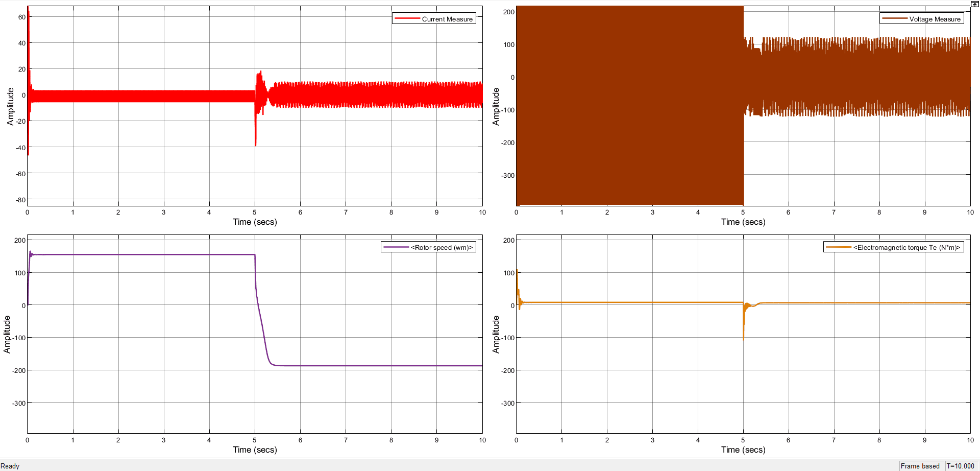Select the Amplitude axis label of voltage plot
This screenshot has height=471, width=980.
tap(496, 106)
